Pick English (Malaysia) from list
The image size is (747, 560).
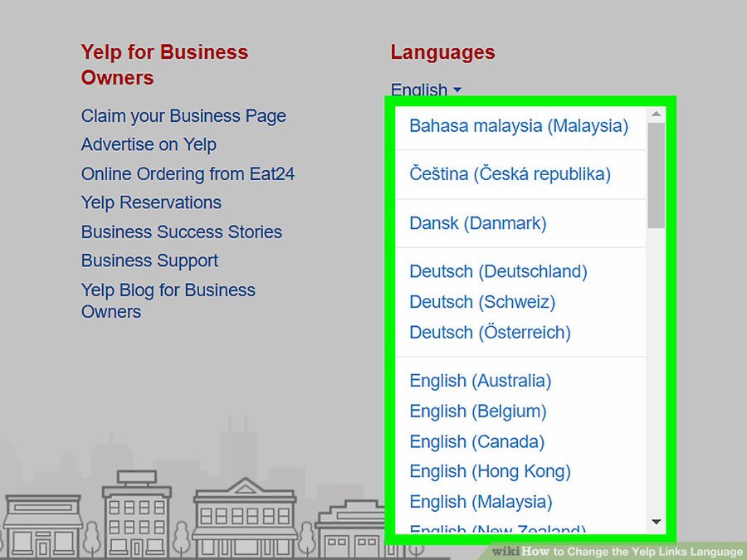point(481,502)
